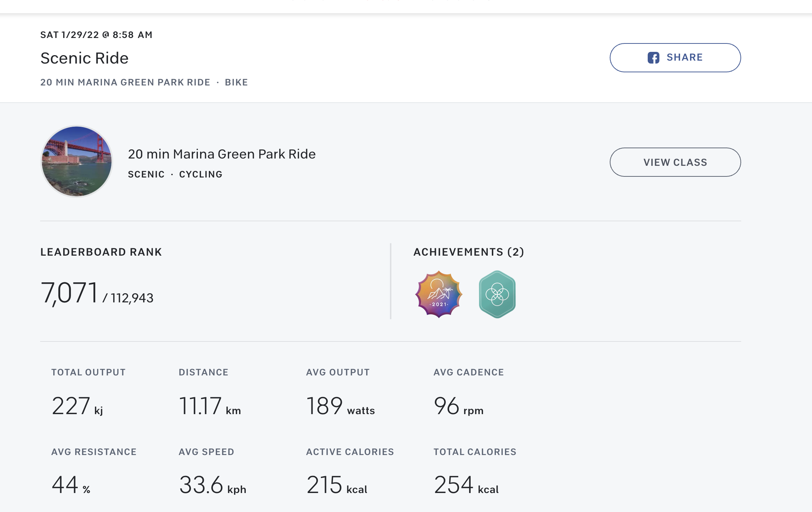
Task: Open the 2021 mountain achievement badge
Action: click(439, 294)
